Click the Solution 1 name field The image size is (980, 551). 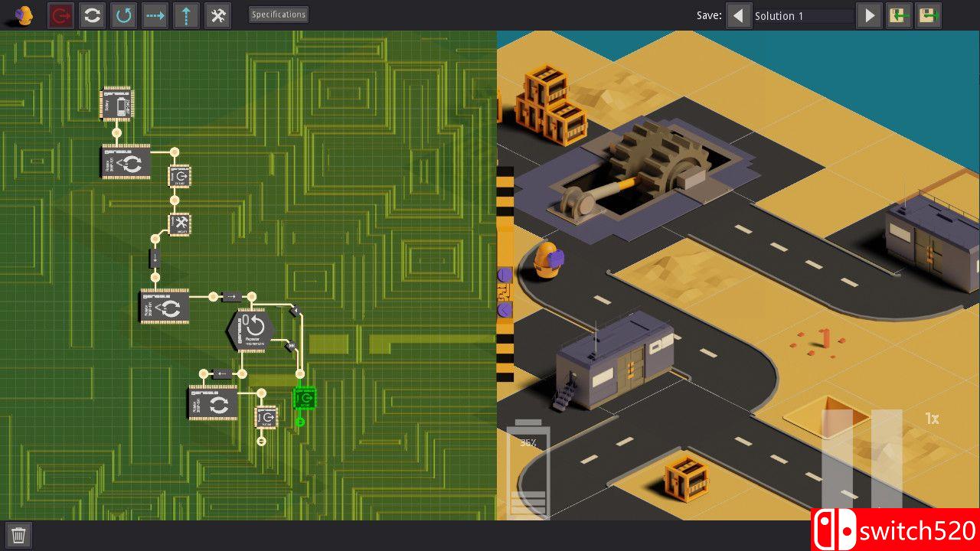802,16
